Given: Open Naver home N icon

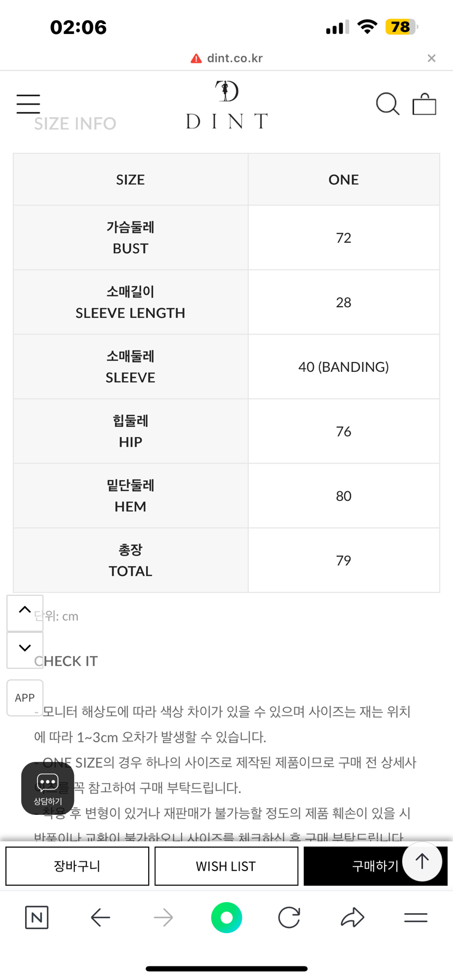Looking at the screenshot, I should tap(37, 917).
